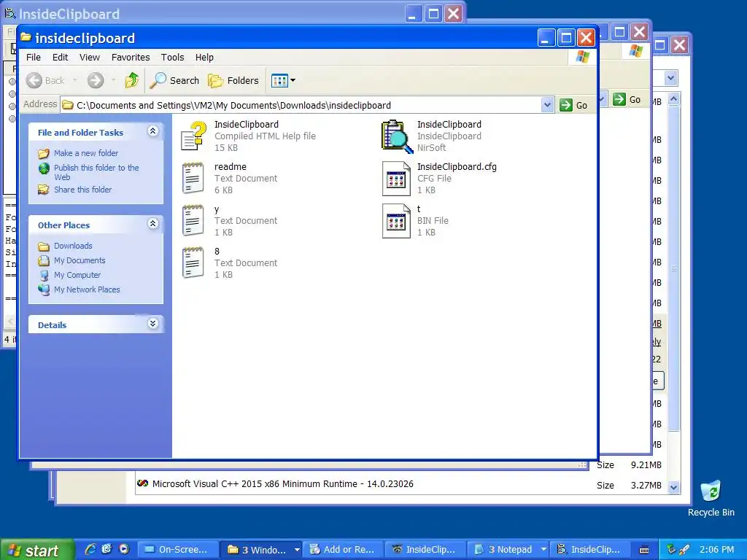
Task: Expand the Details panel
Action: (x=152, y=324)
